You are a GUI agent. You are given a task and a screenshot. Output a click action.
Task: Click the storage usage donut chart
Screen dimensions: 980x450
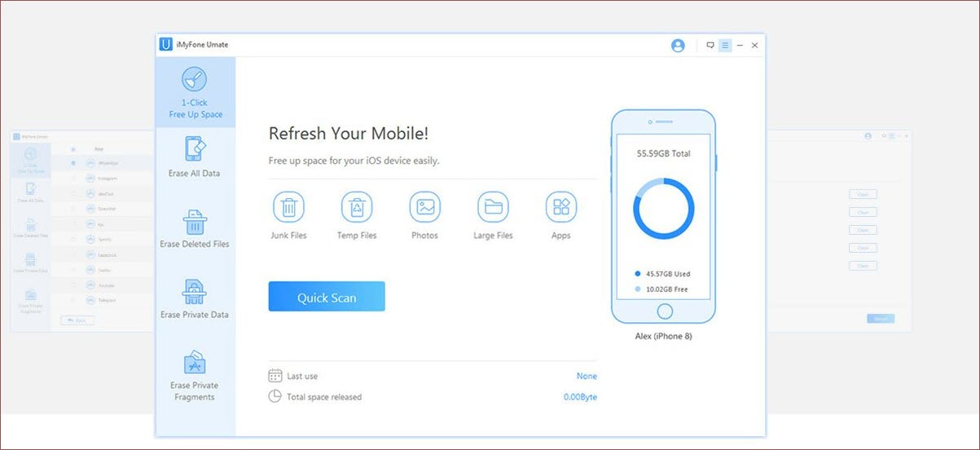click(x=664, y=209)
